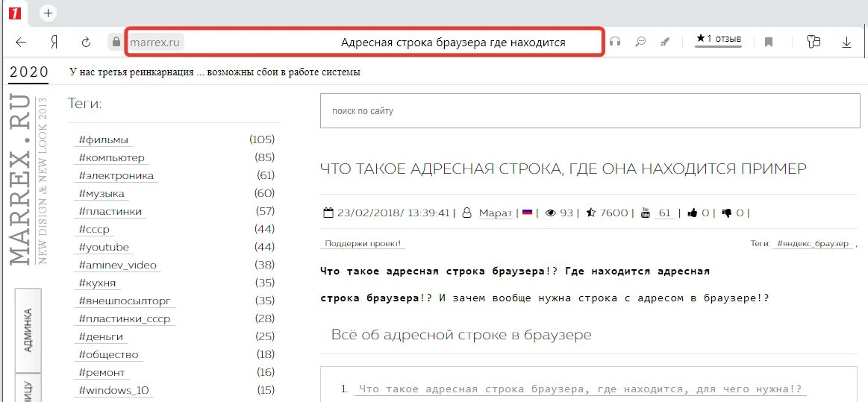Open the #деньги tag
This screenshot has height=402, width=868.
click(101, 336)
